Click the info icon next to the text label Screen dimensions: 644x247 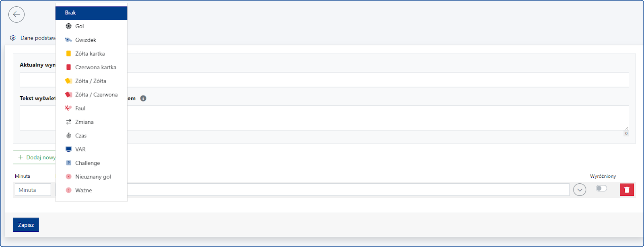143,98
